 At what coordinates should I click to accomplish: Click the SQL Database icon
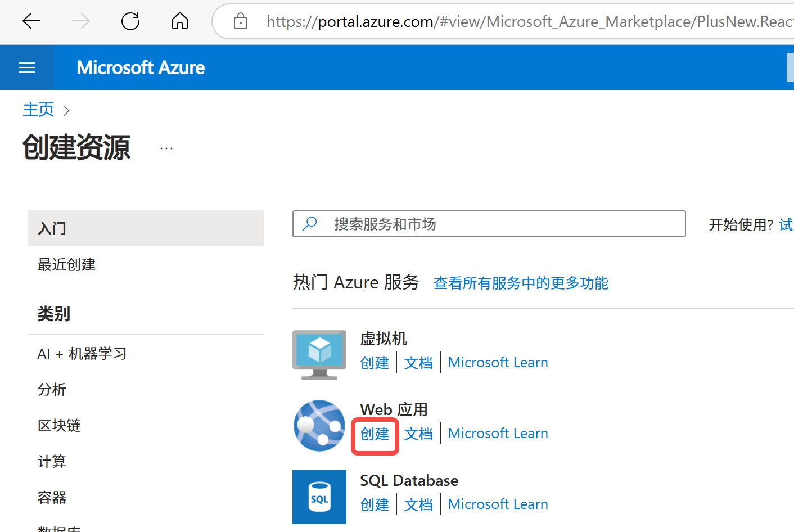[x=319, y=497]
